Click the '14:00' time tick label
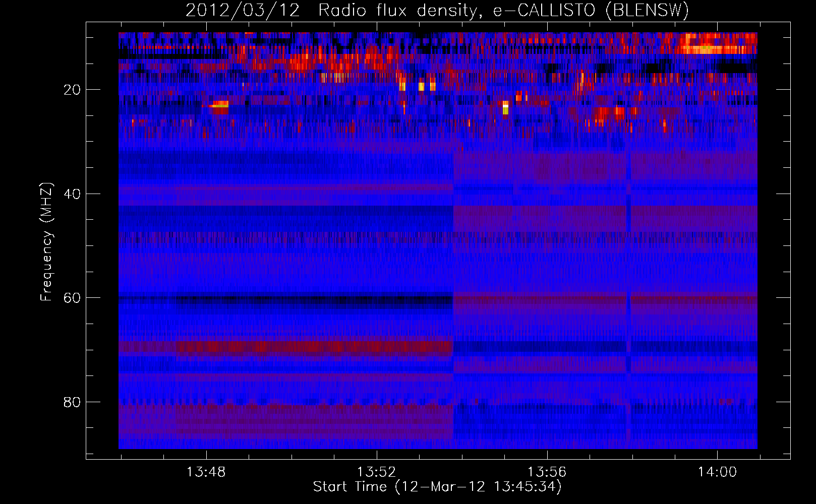The height and width of the screenshot is (504, 816). click(x=717, y=472)
